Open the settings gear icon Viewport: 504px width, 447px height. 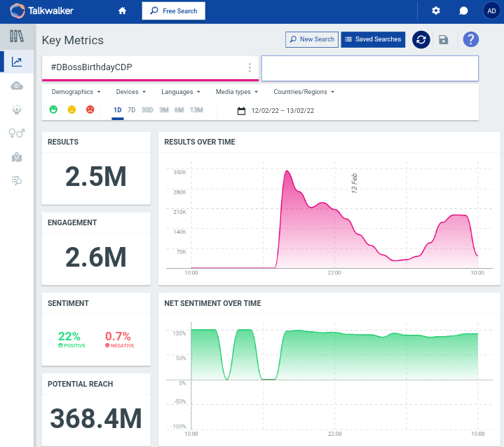tap(436, 11)
